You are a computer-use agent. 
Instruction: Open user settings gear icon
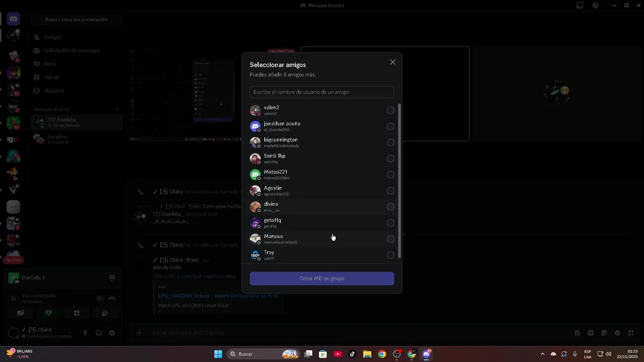(112, 333)
